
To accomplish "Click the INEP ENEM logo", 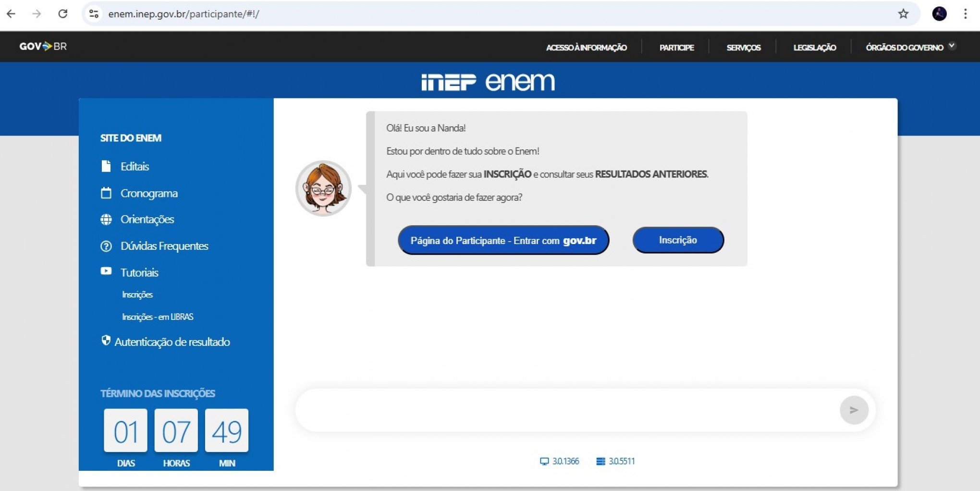I will pyautogui.click(x=488, y=82).
